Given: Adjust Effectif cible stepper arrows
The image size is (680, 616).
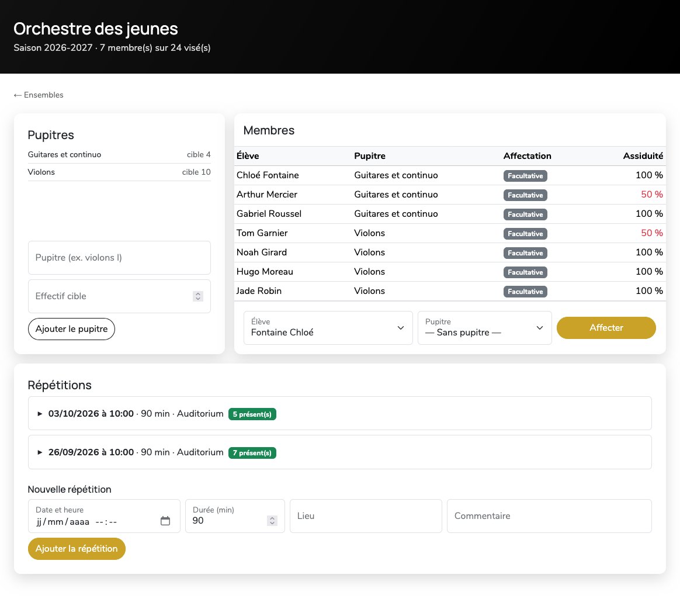Looking at the screenshot, I should [x=198, y=296].
